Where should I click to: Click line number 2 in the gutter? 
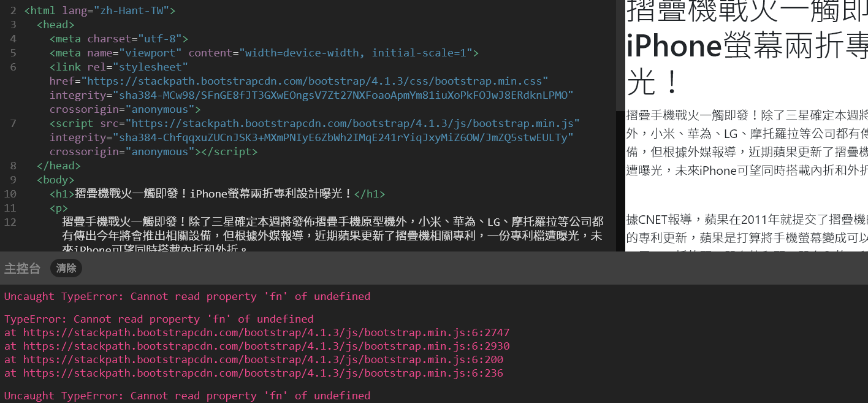click(x=13, y=10)
